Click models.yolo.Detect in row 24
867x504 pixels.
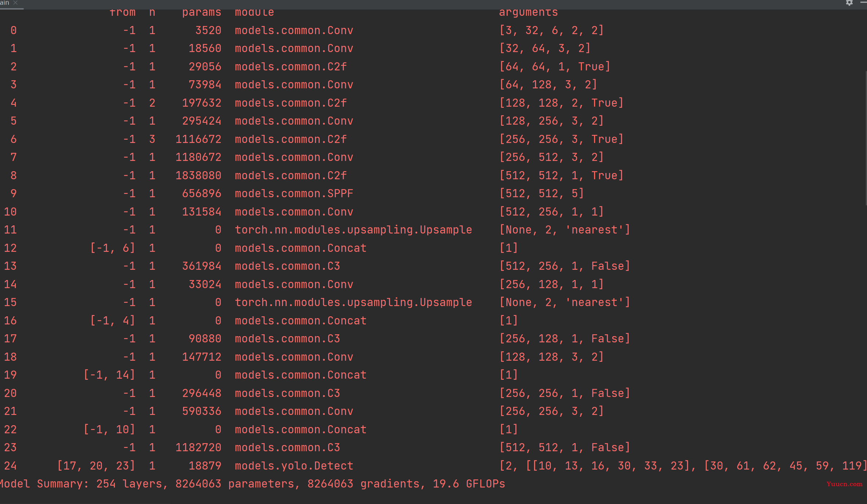(294, 466)
